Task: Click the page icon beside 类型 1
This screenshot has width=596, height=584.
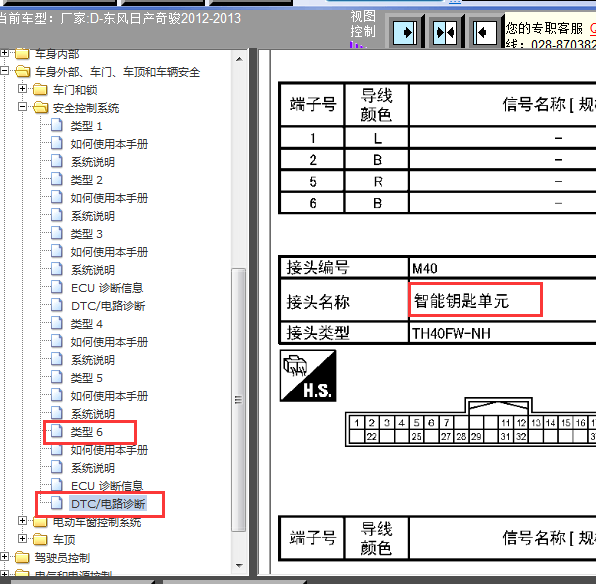Action: tap(57, 125)
